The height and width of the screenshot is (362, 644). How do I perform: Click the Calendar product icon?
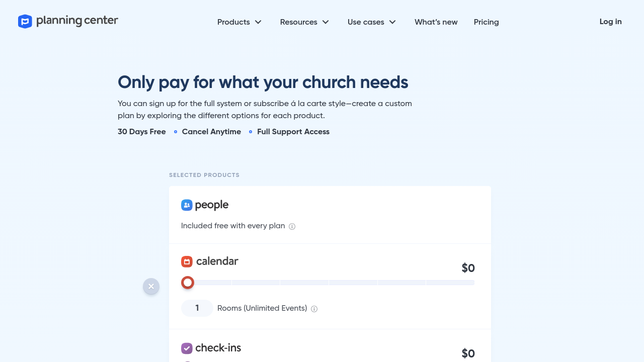coord(187,261)
